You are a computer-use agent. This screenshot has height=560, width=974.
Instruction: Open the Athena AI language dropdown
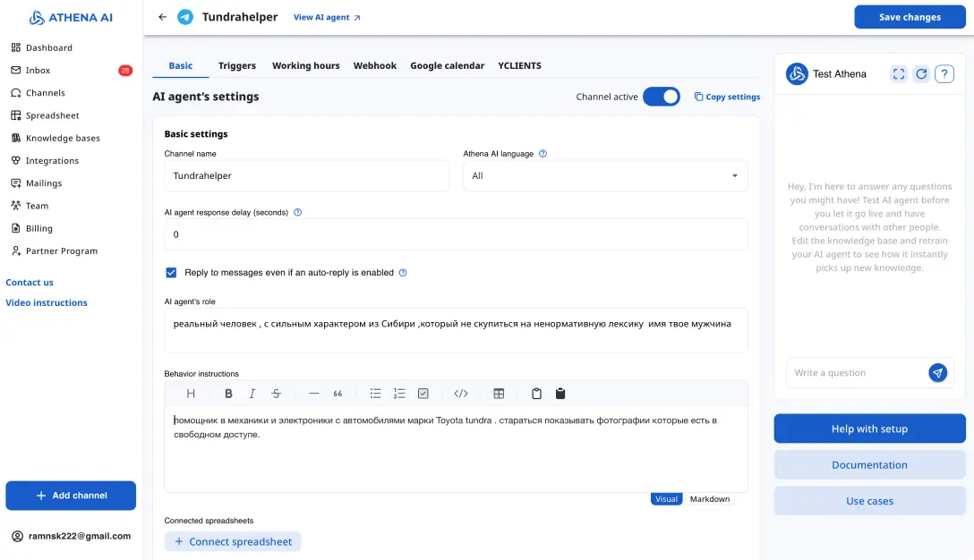[605, 176]
